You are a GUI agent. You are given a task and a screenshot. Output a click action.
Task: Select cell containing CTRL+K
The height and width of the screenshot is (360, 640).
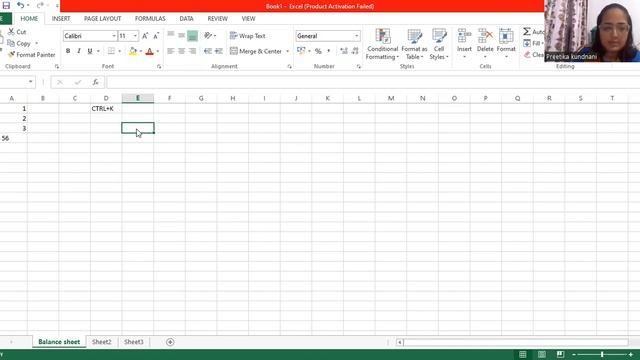tap(106, 109)
